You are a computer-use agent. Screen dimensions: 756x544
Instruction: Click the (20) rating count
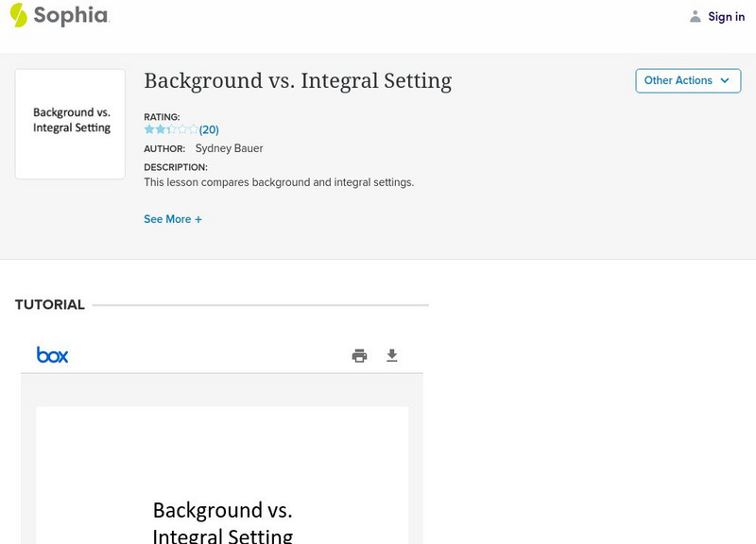click(209, 129)
